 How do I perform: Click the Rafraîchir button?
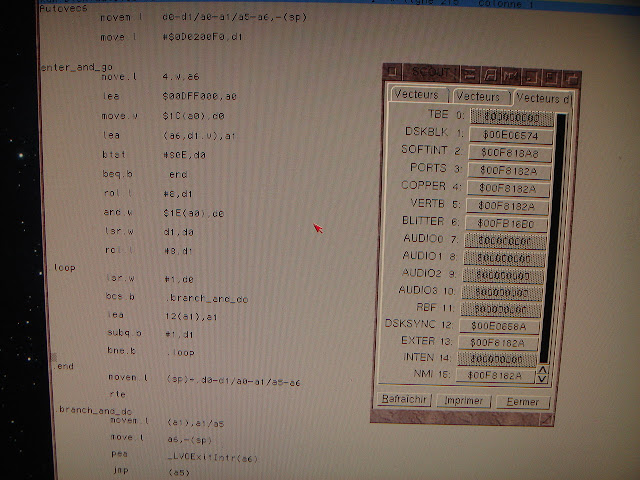[404, 399]
